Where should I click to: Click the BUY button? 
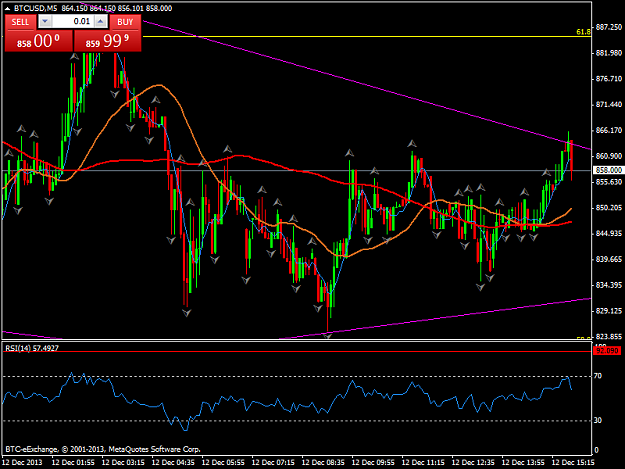[125, 22]
